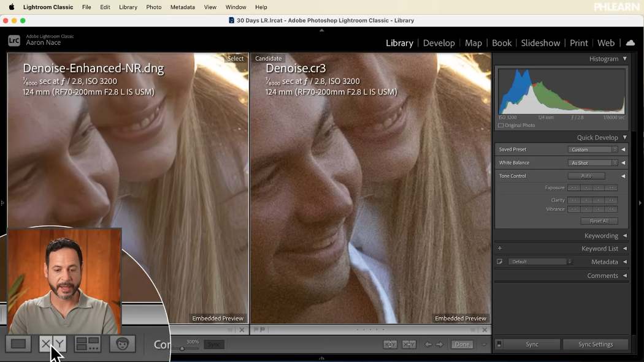Open White Balance As Shot dropdown
This screenshot has width=644, height=362.
click(x=592, y=163)
